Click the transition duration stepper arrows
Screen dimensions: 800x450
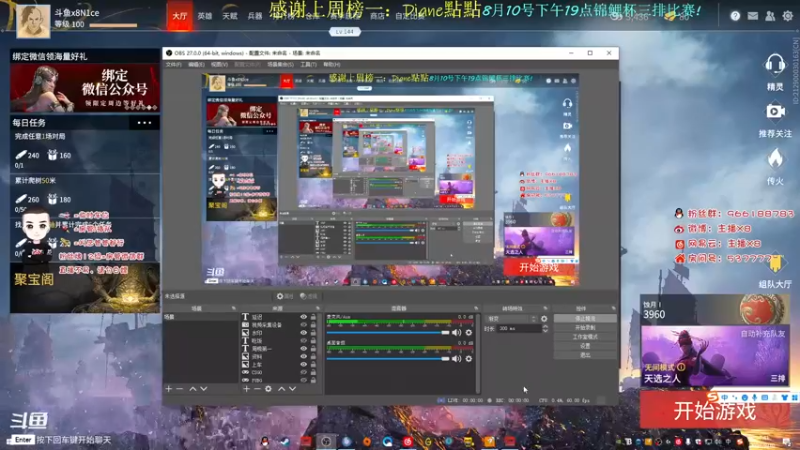click(x=545, y=329)
